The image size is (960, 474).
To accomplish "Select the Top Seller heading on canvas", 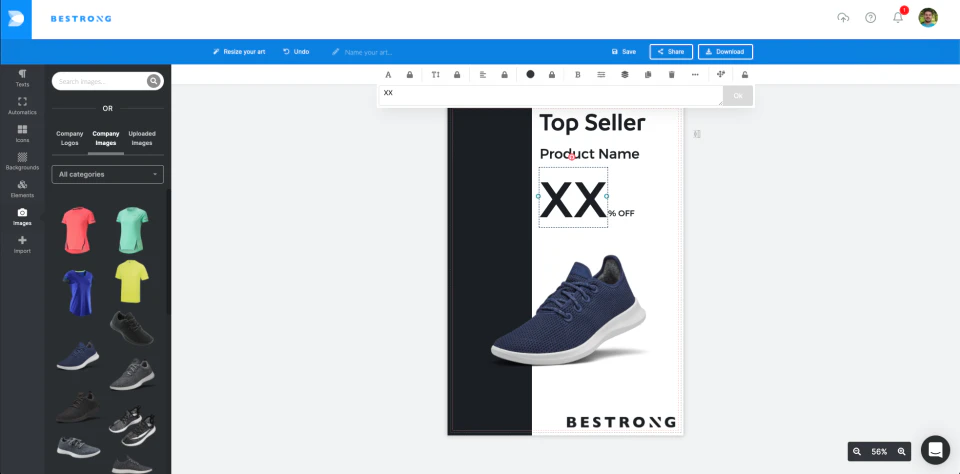I will point(592,123).
